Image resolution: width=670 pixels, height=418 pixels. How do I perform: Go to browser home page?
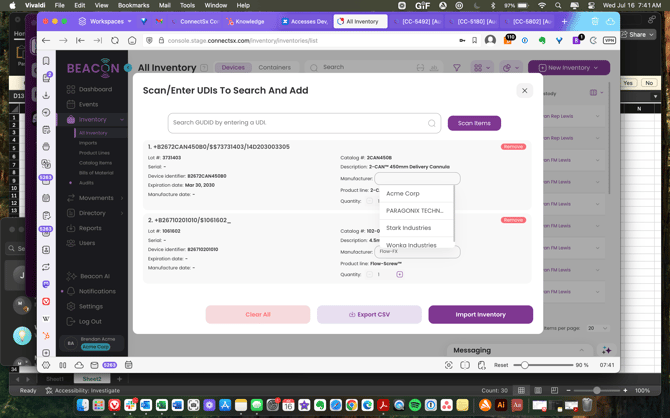pyautogui.click(x=132, y=41)
